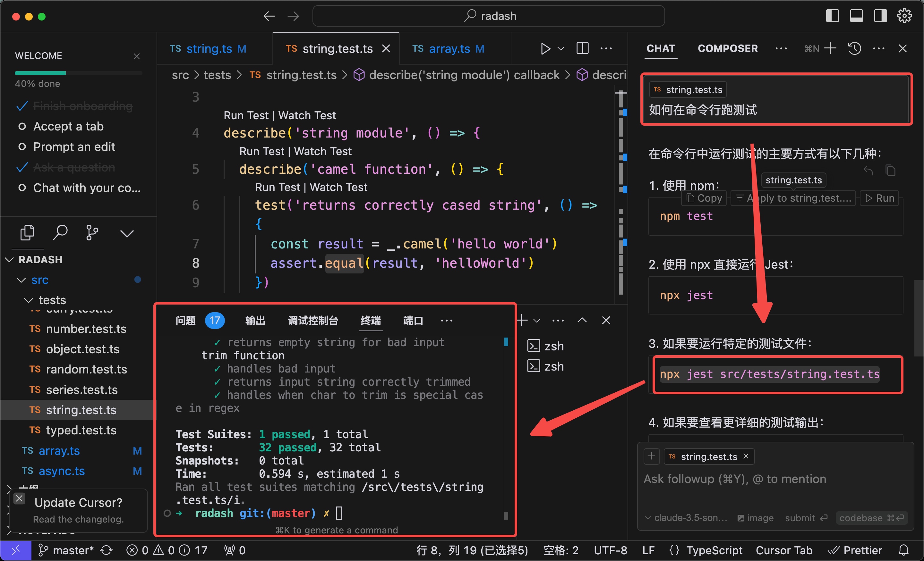Click the 40% done progress bar
924x561 pixels.
click(78, 73)
